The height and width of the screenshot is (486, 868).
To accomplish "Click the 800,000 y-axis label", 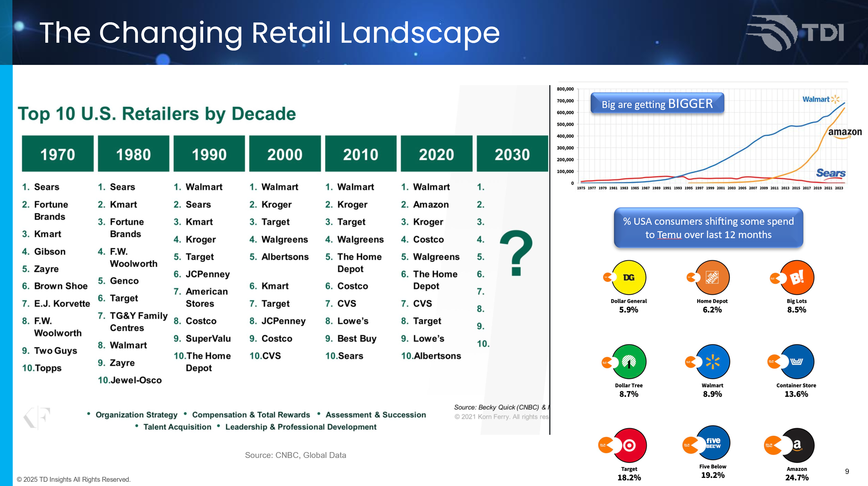I will pyautogui.click(x=565, y=89).
